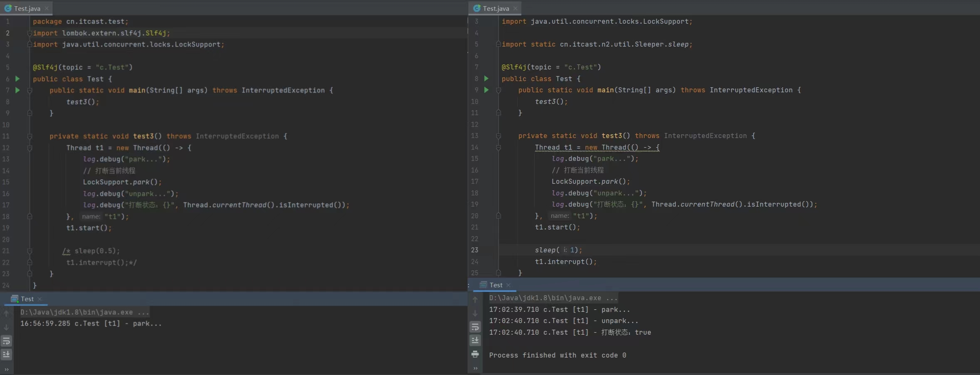980x375 pixels.
Task: Collapse main method fold in right editor
Action: click(498, 90)
